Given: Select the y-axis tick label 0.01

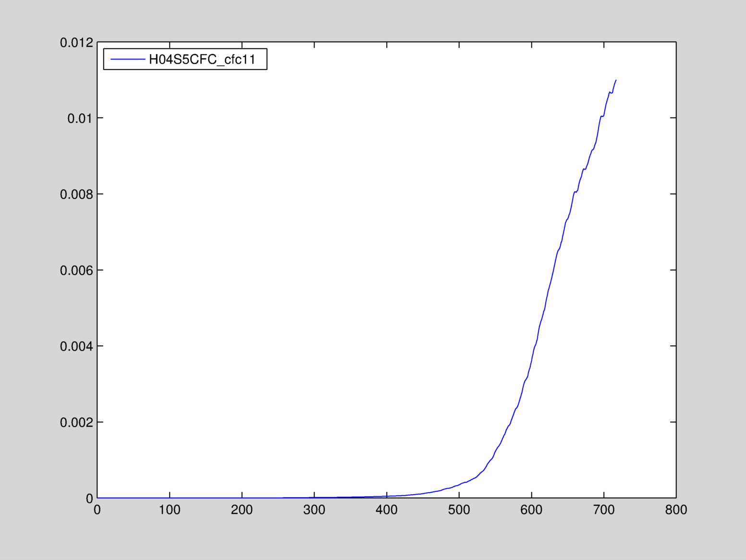Looking at the screenshot, I should point(79,119).
